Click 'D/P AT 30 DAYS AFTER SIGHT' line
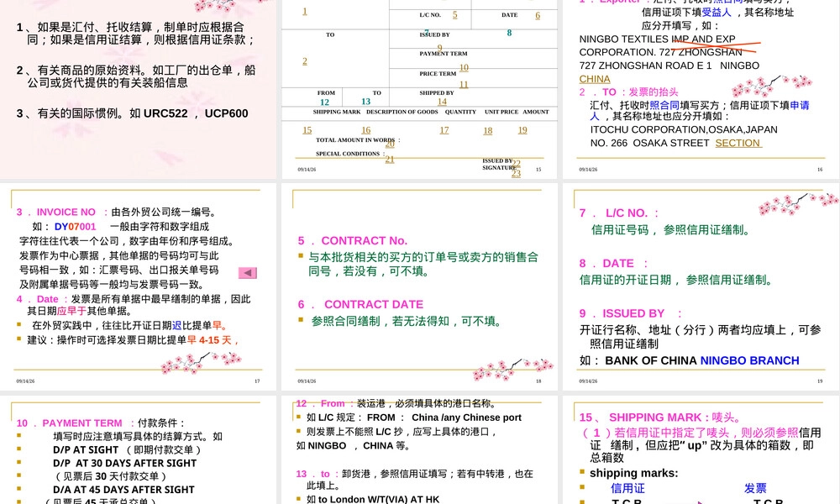840x504 pixels. pyautogui.click(x=124, y=464)
